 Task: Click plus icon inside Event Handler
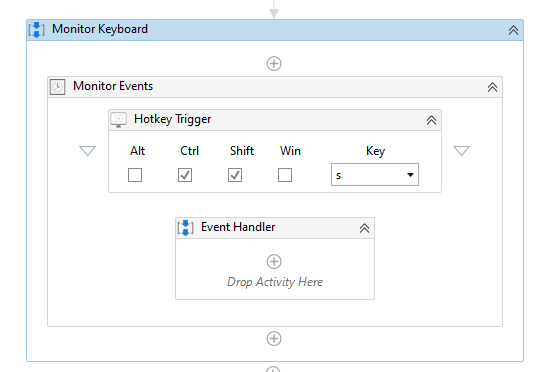[x=274, y=261]
